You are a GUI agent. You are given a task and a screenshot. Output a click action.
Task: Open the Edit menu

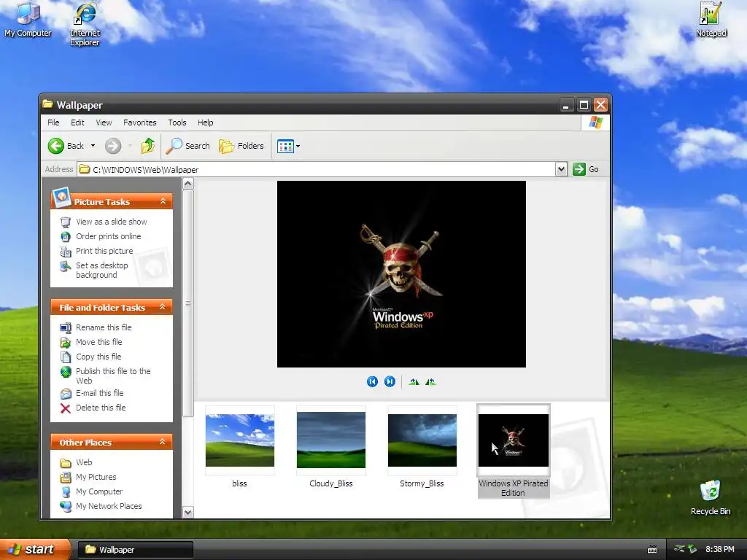coord(77,122)
